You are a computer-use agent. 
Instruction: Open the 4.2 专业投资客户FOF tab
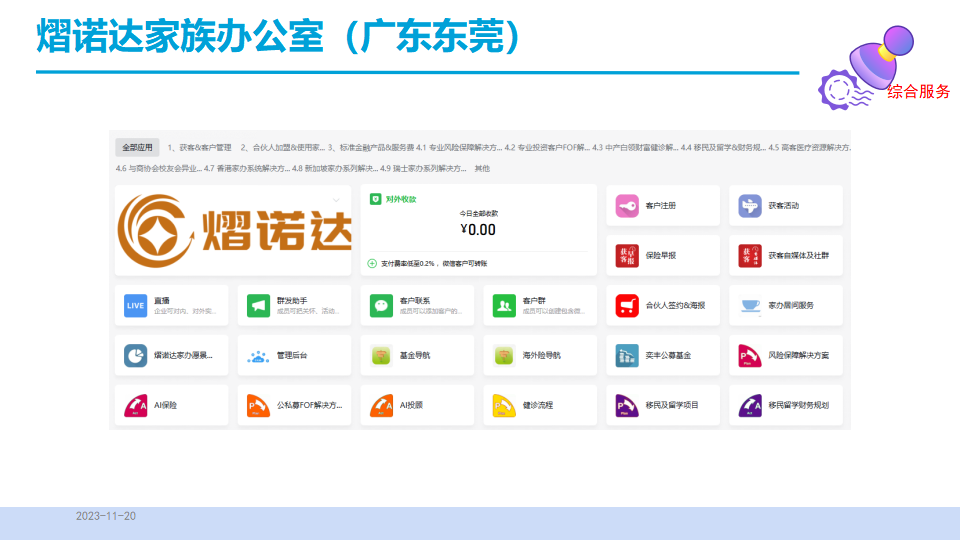547,148
